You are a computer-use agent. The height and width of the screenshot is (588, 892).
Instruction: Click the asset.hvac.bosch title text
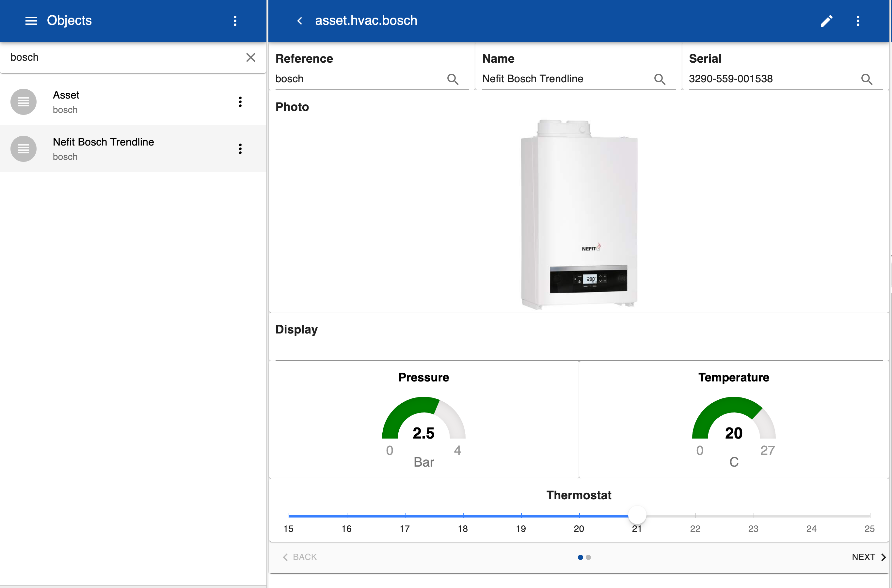[x=366, y=21]
